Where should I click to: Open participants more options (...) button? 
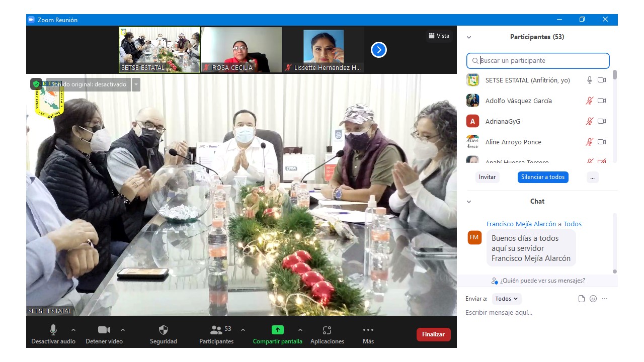click(592, 177)
